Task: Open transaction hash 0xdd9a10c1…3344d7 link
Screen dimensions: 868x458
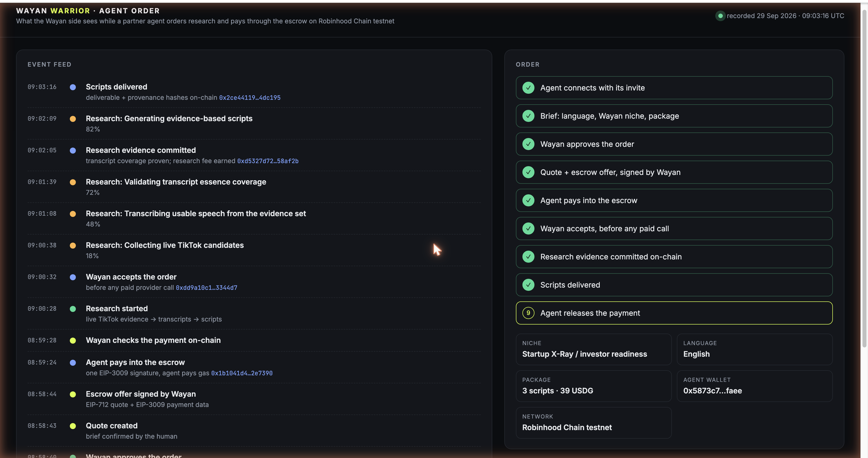Action: [206, 288]
